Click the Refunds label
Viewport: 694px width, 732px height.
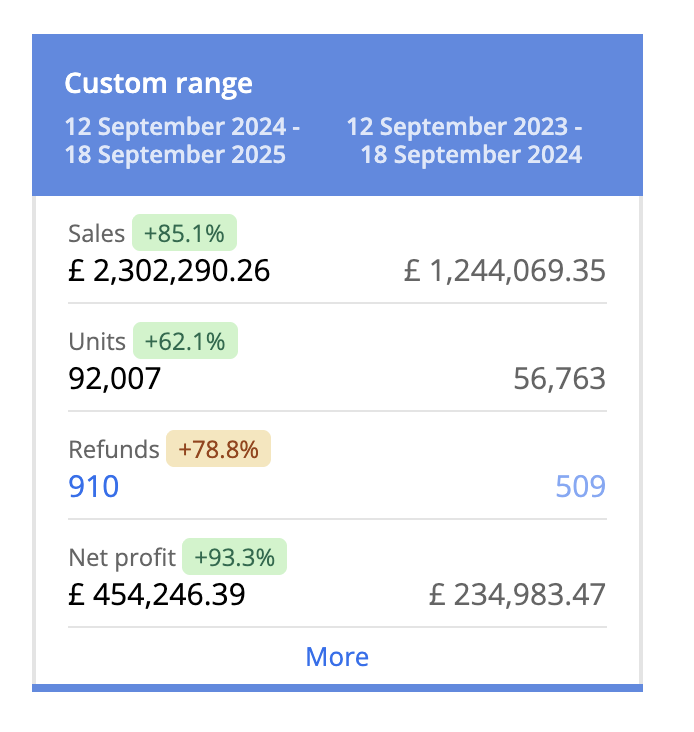pos(113,450)
